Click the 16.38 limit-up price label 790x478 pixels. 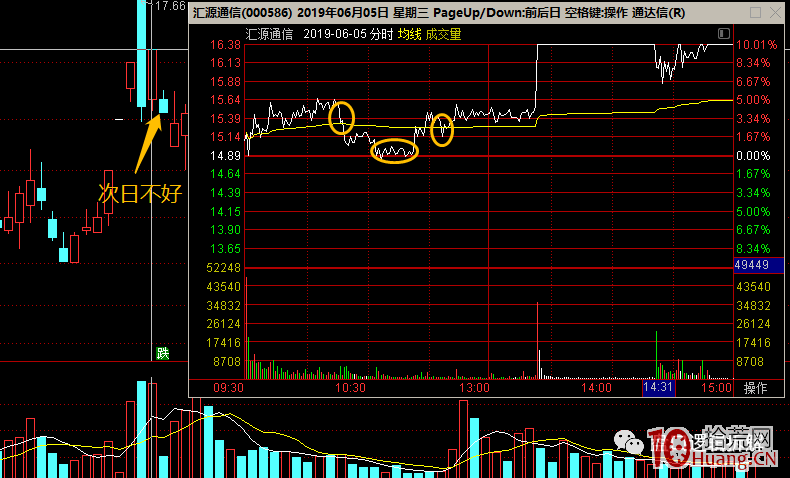click(225, 45)
